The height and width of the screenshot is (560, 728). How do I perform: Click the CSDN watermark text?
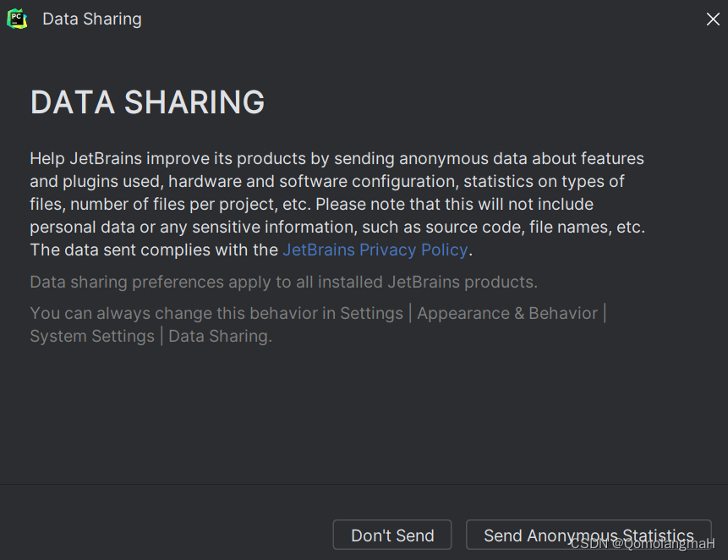pos(643,543)
